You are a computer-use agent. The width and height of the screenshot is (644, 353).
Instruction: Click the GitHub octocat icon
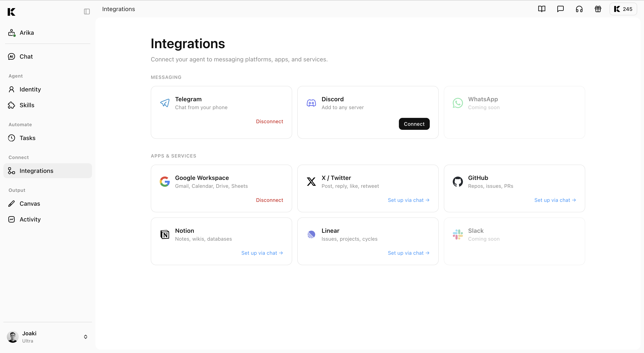457,182
